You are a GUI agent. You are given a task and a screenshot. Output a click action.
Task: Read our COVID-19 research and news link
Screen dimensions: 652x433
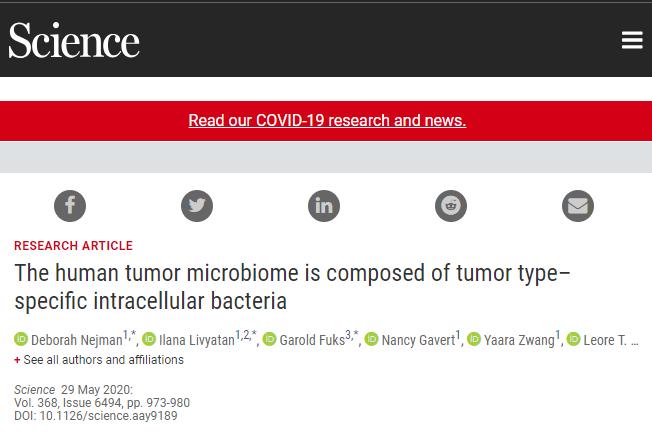click(327, 121)
